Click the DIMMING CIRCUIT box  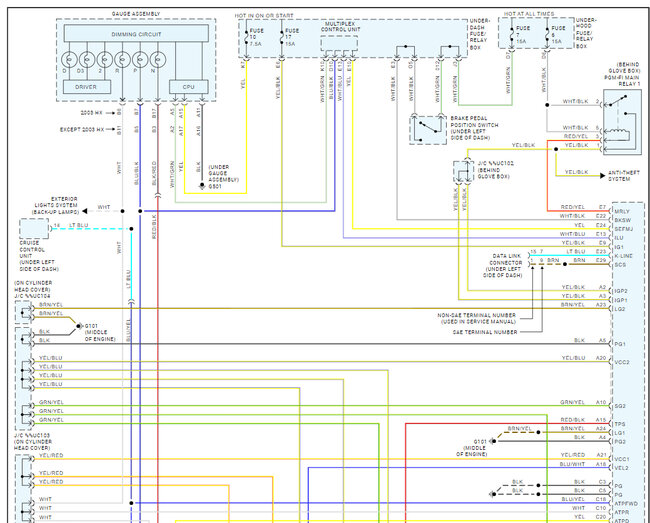click(x=136, y=34)
